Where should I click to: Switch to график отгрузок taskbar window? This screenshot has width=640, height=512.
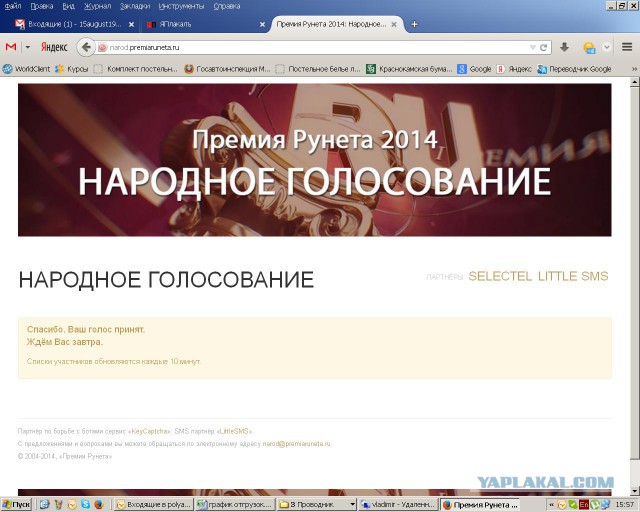[x=235, y=505]
